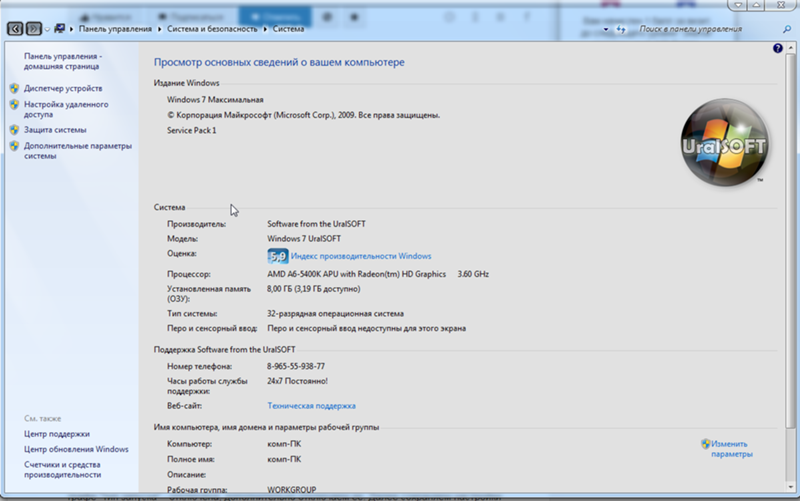Click the shield icon beside Защита системы

[x=14, y=130]
